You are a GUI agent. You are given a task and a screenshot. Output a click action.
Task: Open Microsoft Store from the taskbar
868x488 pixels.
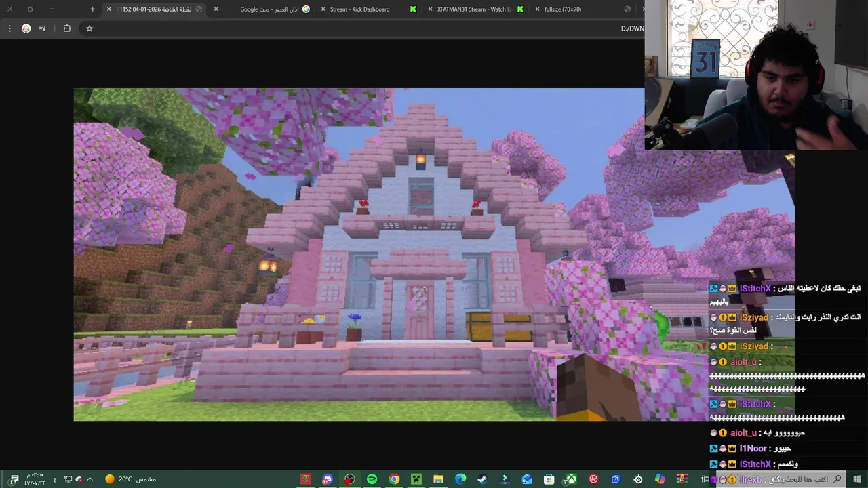point(549,479)
